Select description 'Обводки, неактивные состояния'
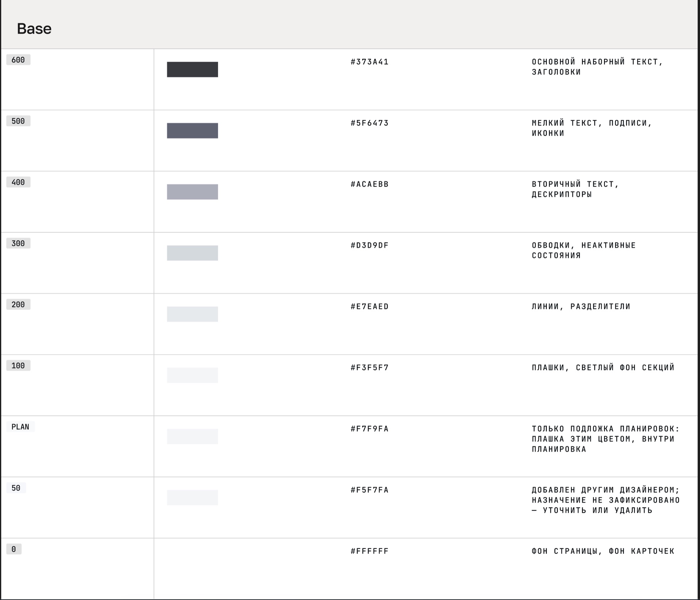The height and width of the screenshot is (600, 700). 584,251
